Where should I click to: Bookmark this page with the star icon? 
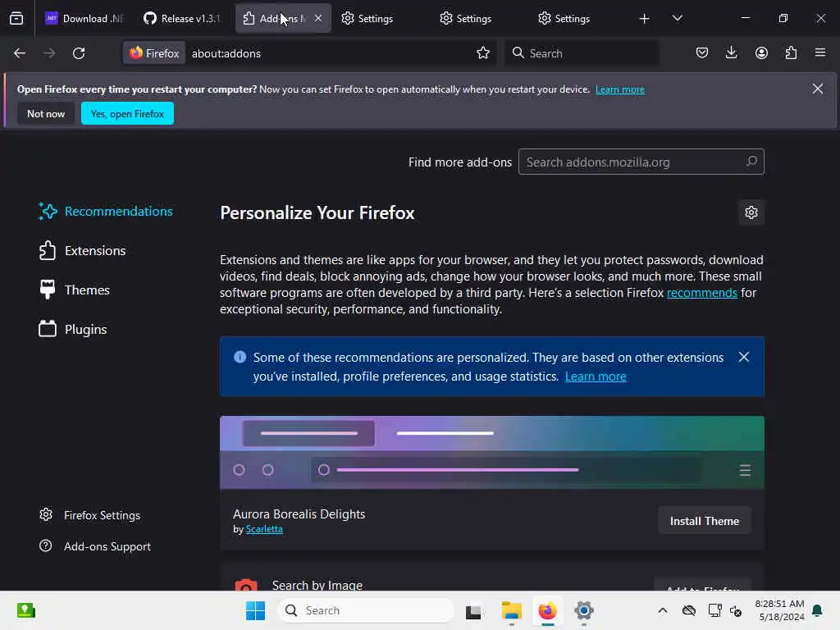pos(482,53)
